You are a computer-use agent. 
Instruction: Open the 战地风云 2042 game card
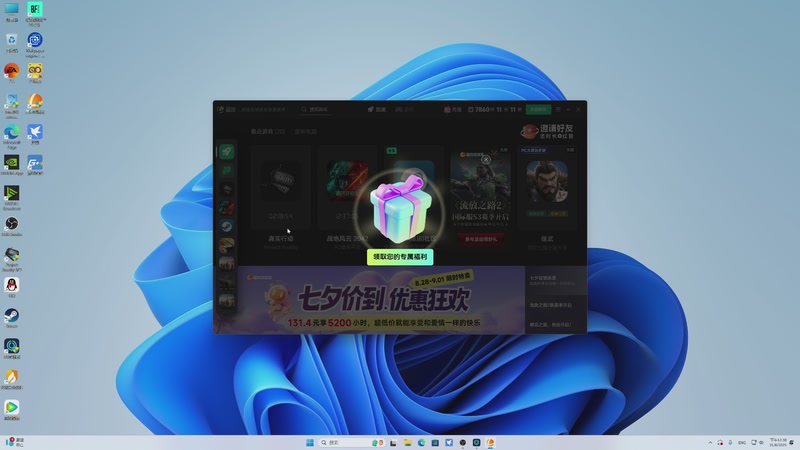[347, 198]
